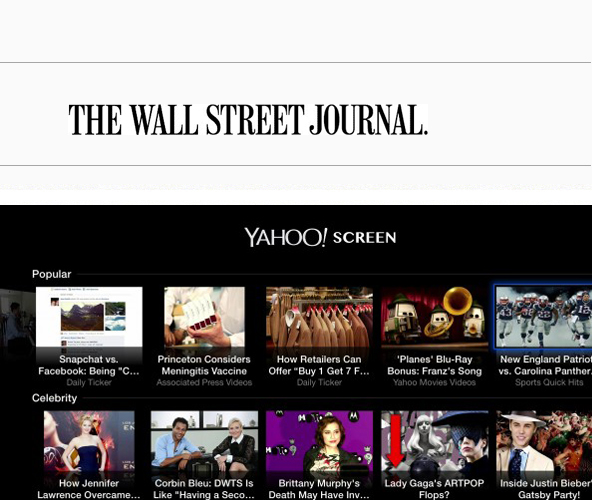Click The Wall Street Journal logo
The height and width of the screenshot is (500, 592).
tap(248, 120)
